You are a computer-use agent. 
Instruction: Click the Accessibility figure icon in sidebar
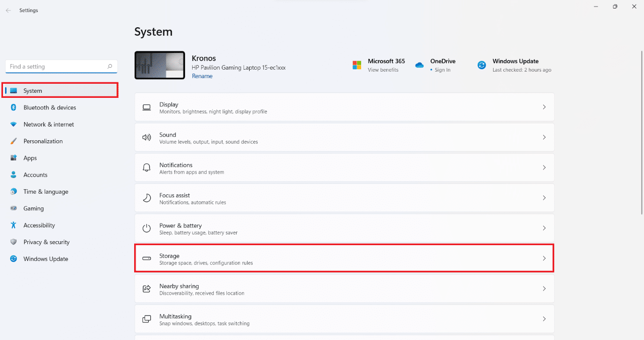click(14, 225)
